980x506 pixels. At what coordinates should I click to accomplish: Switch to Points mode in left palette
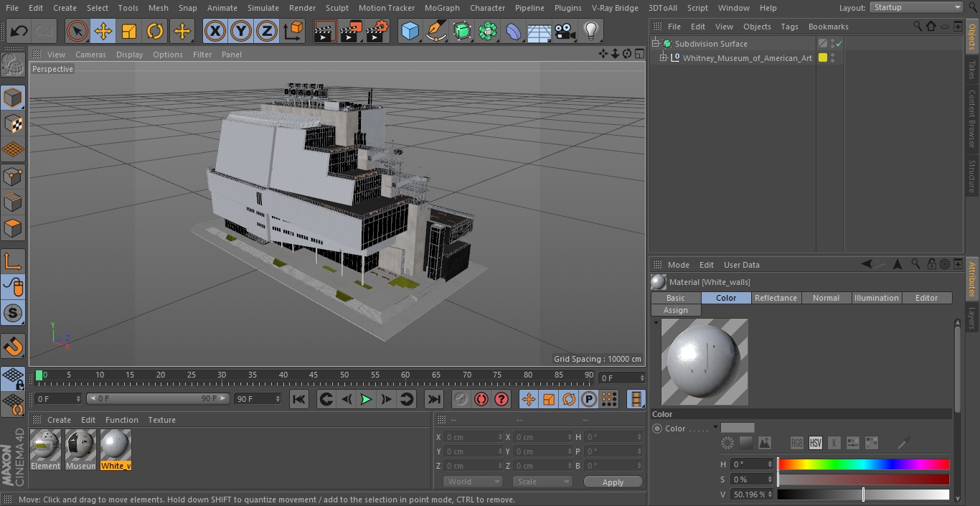pos(13,176)
